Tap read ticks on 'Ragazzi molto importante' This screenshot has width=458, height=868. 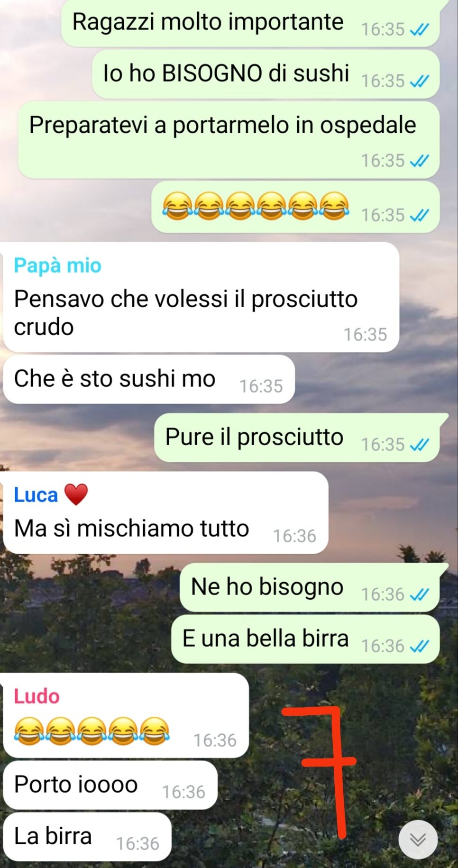(x=419, y=30)
